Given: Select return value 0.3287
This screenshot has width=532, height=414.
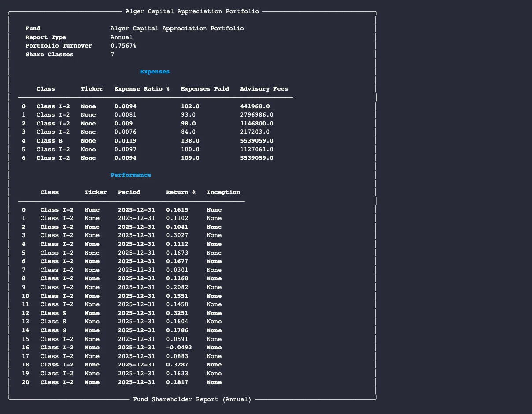Looking at the screenshot, I should point(177,365).
